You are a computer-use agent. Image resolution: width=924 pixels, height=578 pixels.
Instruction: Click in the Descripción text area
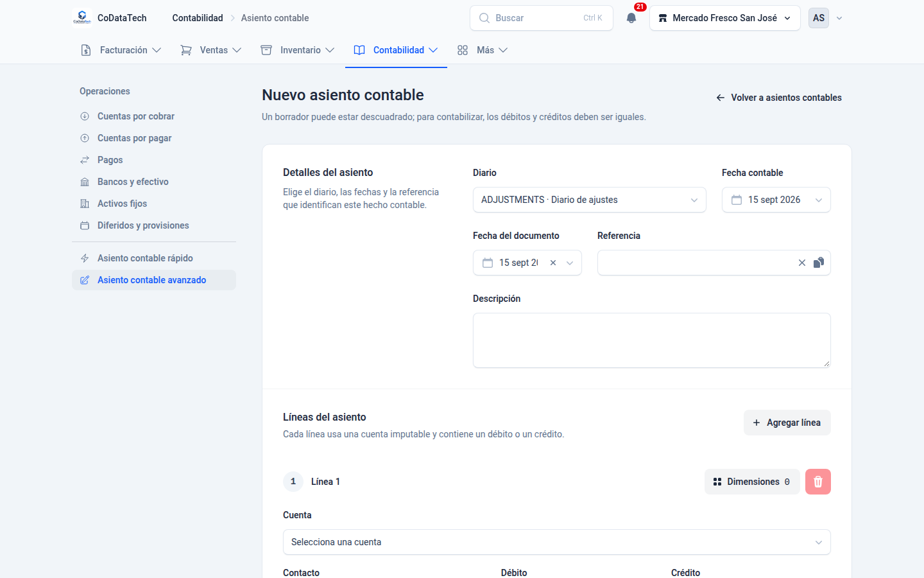652,340
